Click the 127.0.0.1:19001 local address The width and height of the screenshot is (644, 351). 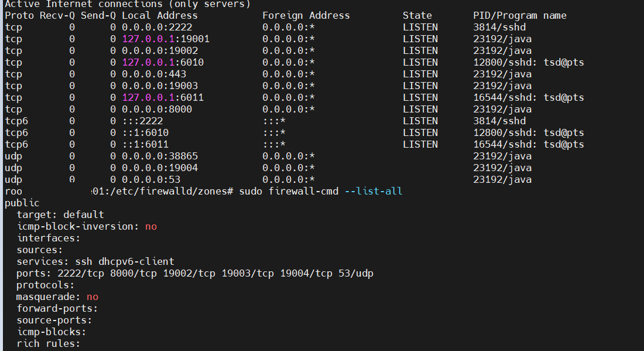point(166,39)
